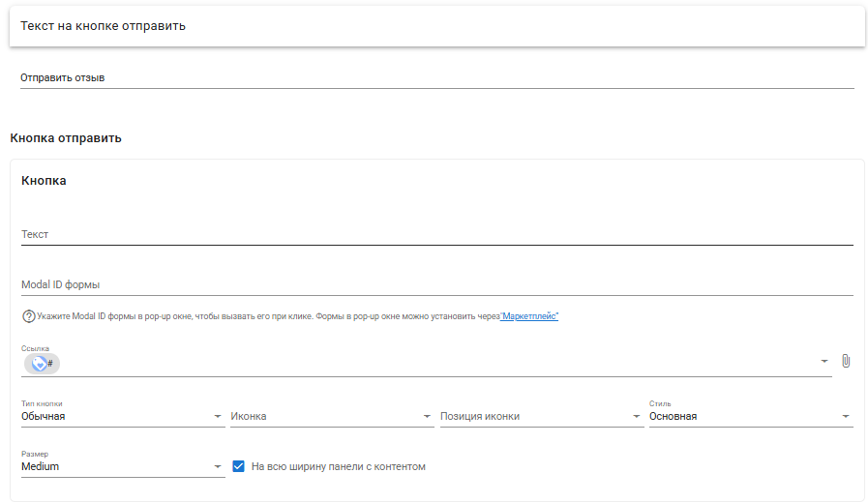Click the paperclip attach icon beside Ссылка
Screen dimensions: 868x503
(x=846, y=361)
